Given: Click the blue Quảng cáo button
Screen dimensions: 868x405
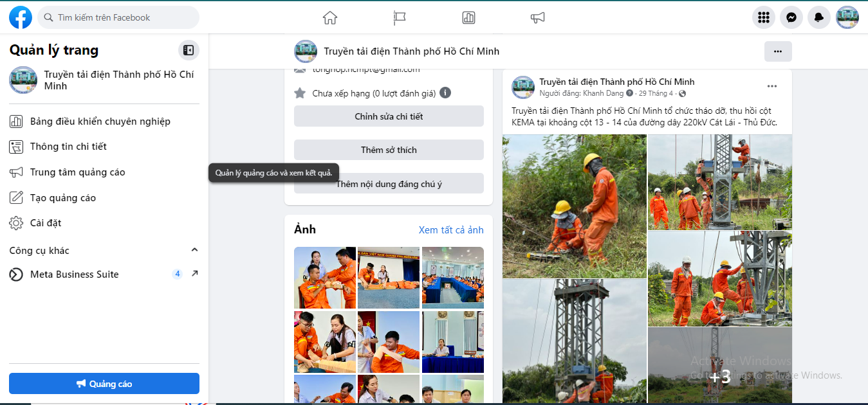Looking at the screenshot, I should coord(104,384).
